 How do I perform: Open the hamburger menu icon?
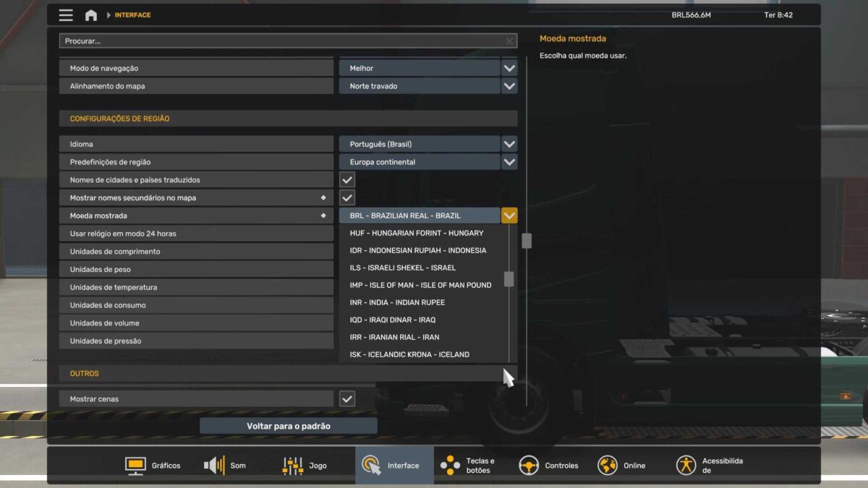[66, 15]
